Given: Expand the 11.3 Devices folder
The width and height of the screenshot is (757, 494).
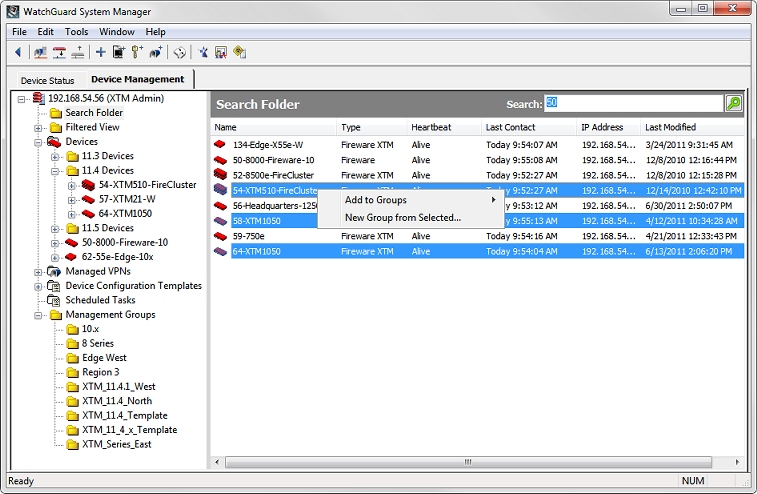Looking at the screenshot, I should coord(54,156).
